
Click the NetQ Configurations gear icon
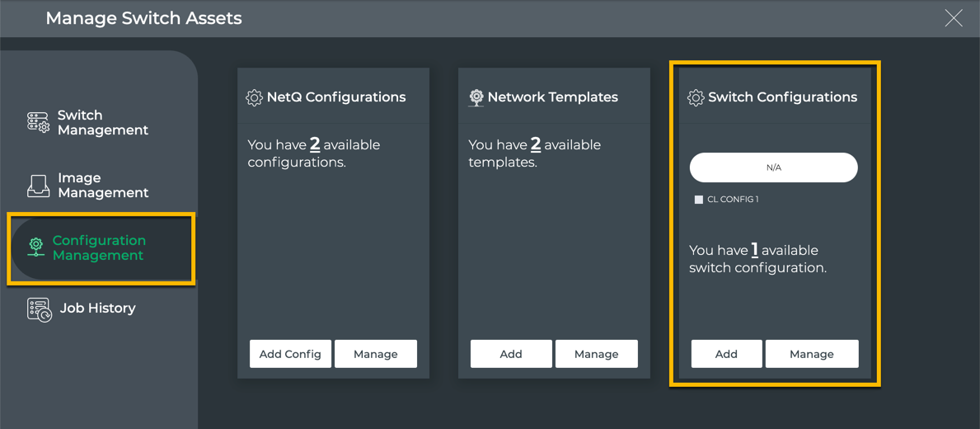(x=254, y=98)
